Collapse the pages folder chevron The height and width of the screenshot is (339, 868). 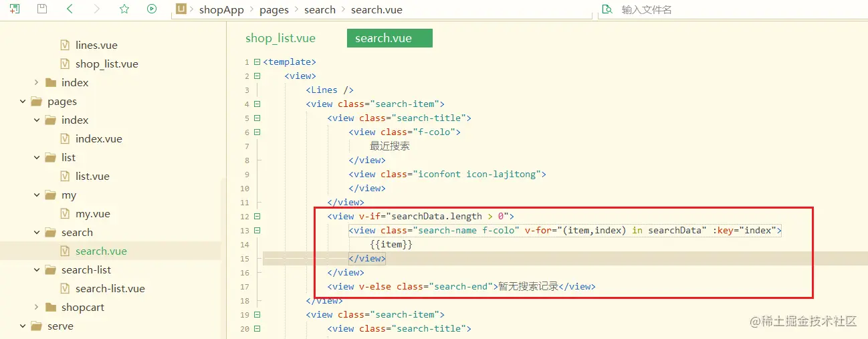pos(23,102)
